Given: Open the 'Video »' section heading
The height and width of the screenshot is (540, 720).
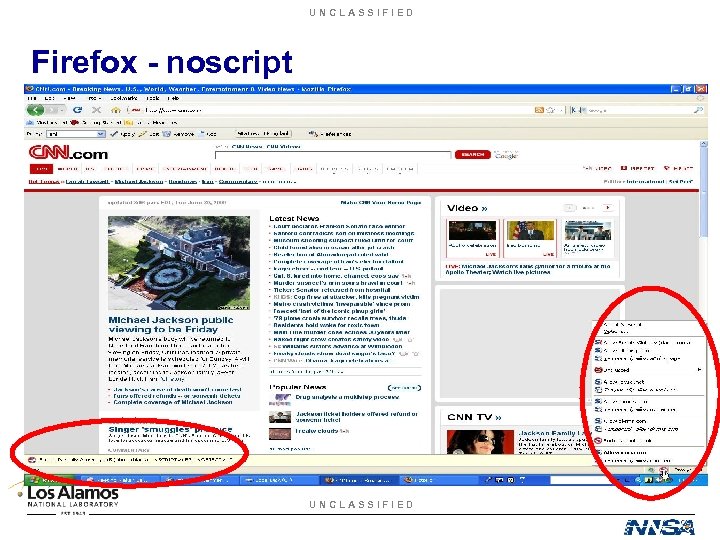Looking at the screenshot, I should 467,208.
